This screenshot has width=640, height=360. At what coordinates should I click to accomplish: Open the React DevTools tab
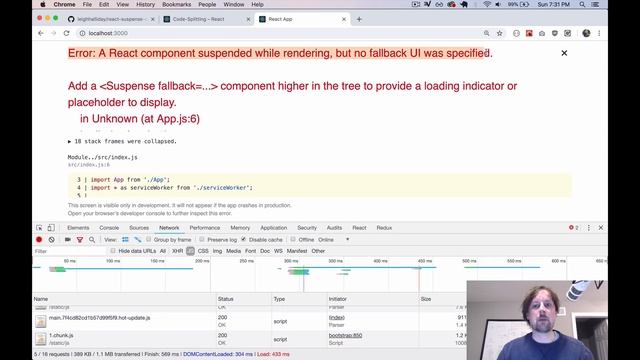tap(359, 228)
